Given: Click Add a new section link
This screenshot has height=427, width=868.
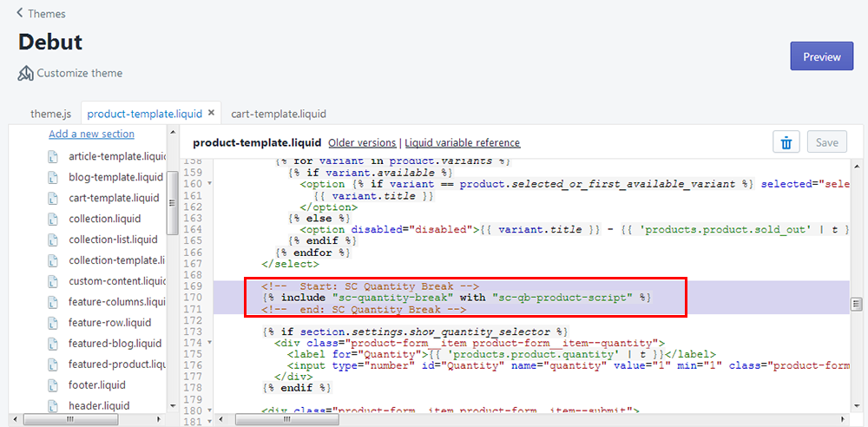Looking at the screenshot, I should tap(91, 134).
